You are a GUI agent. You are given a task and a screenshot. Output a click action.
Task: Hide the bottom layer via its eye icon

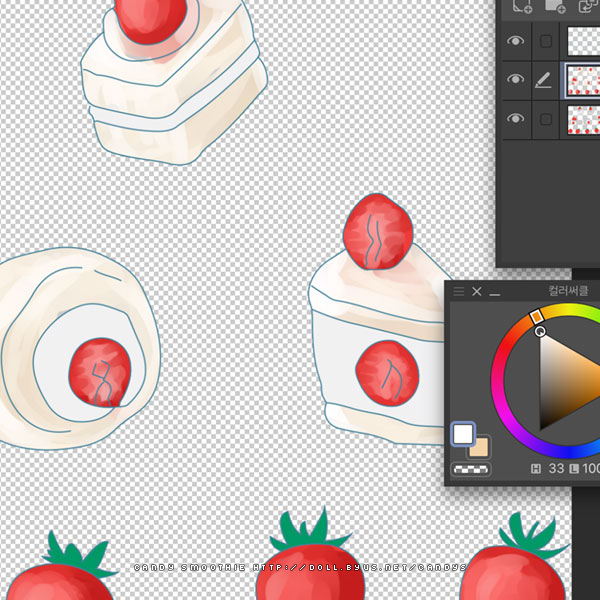click(x=515, y=118)
